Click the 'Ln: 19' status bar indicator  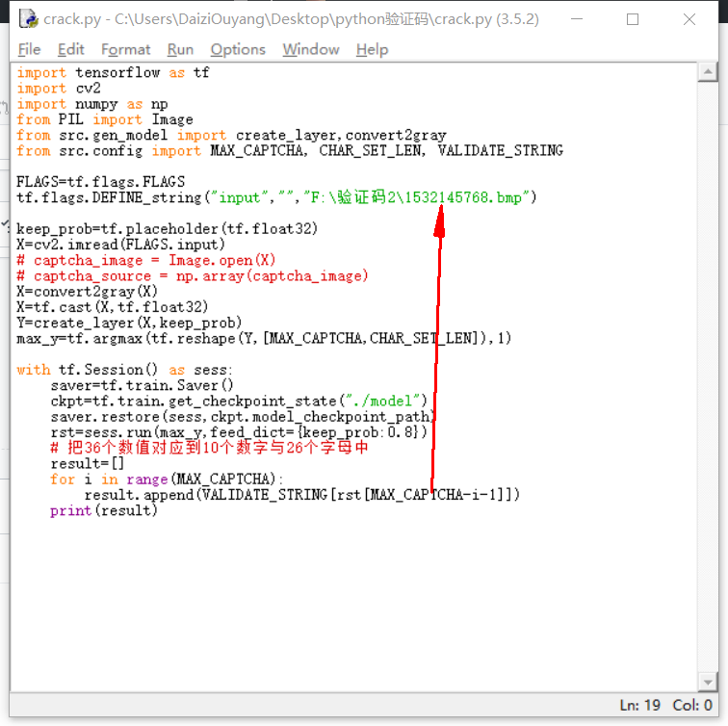point(639,705)
